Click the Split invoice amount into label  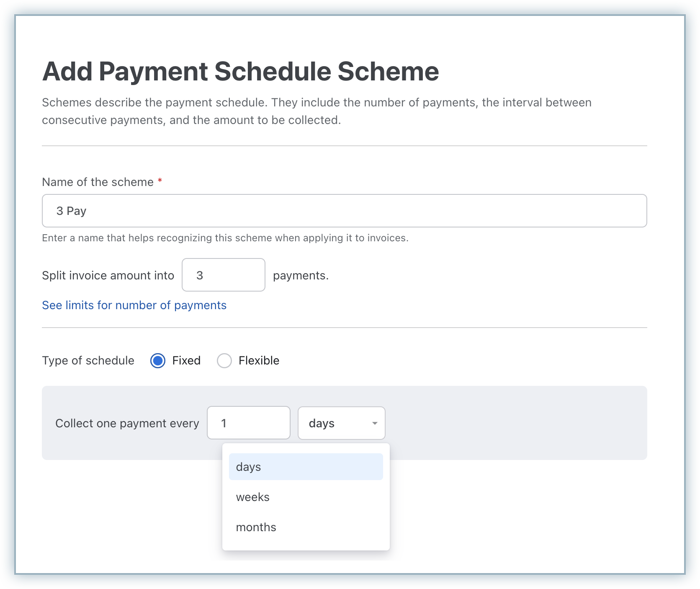(x=108, y=276)
